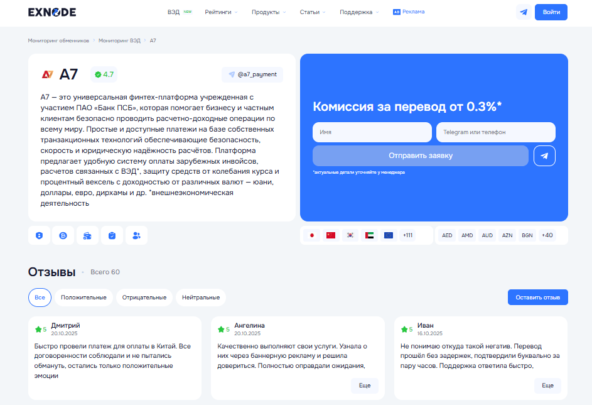Image resolution: width=592 pixels, height=405 pixels.
Task: Open the ВЭД menu item
Action: click(179, 12)
